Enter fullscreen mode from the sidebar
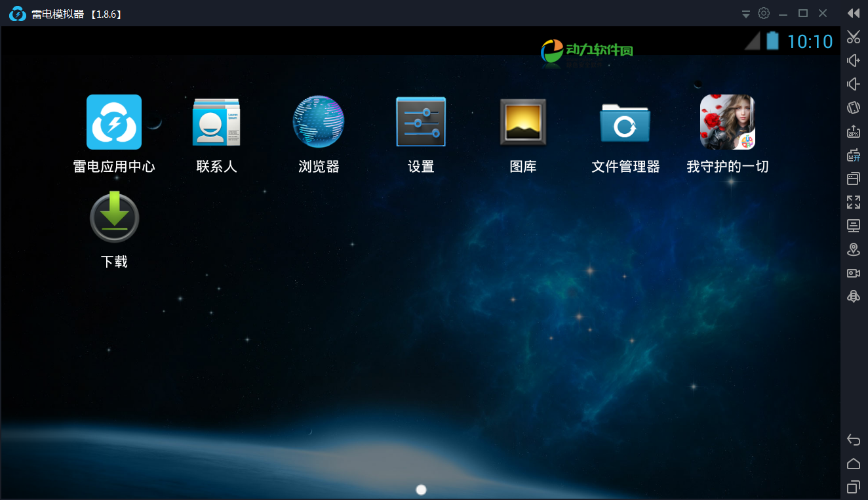 [x=853, y=202]
